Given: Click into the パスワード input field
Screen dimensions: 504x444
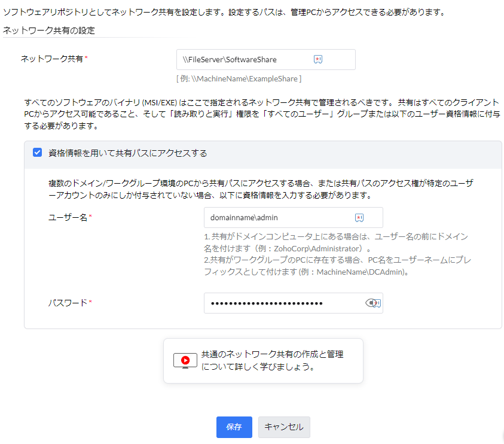Looking at the screenshot, I should tap(281, 303).
